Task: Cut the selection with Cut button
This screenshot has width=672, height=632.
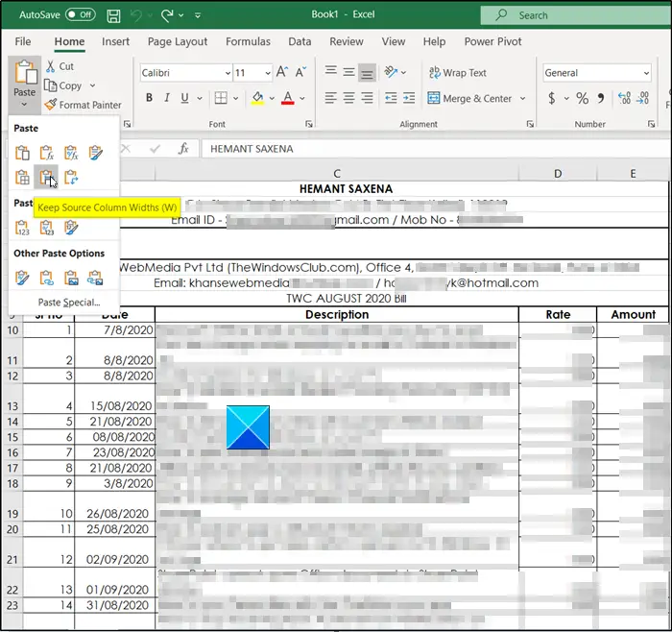Action: click(60, 66)
